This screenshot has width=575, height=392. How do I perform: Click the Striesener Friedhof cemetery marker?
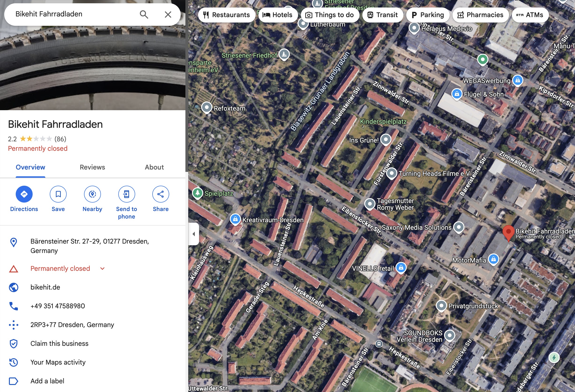[x=284, y=54]
